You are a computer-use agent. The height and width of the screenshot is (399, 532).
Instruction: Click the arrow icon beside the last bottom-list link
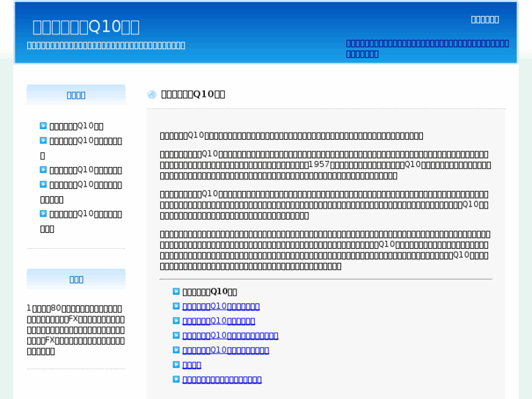176,379
